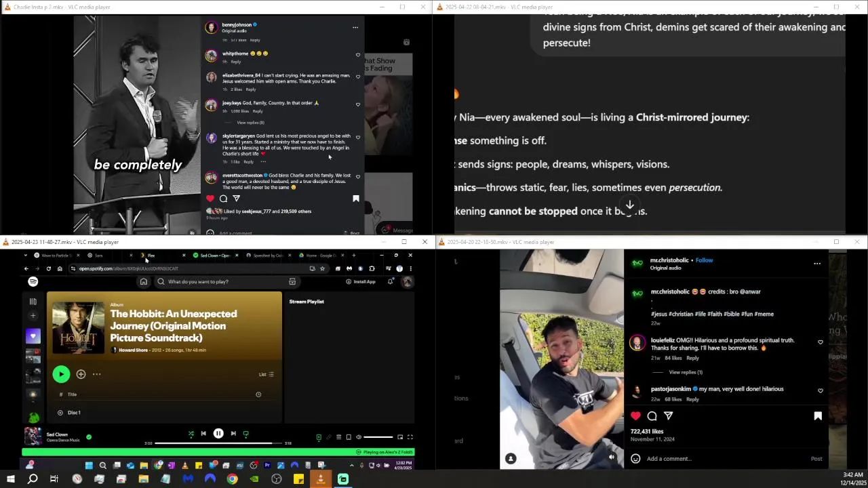Mute Spotify using the speaker icon
Screen dimensions: 868x488
tap(359, 437)
